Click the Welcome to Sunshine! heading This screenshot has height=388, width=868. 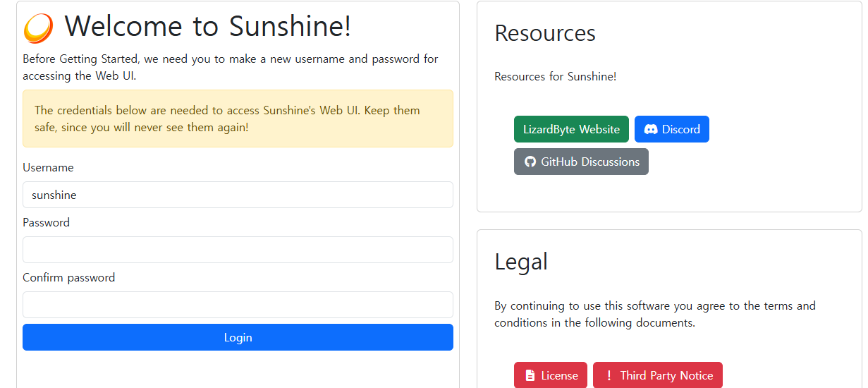(x=208, y=27)
